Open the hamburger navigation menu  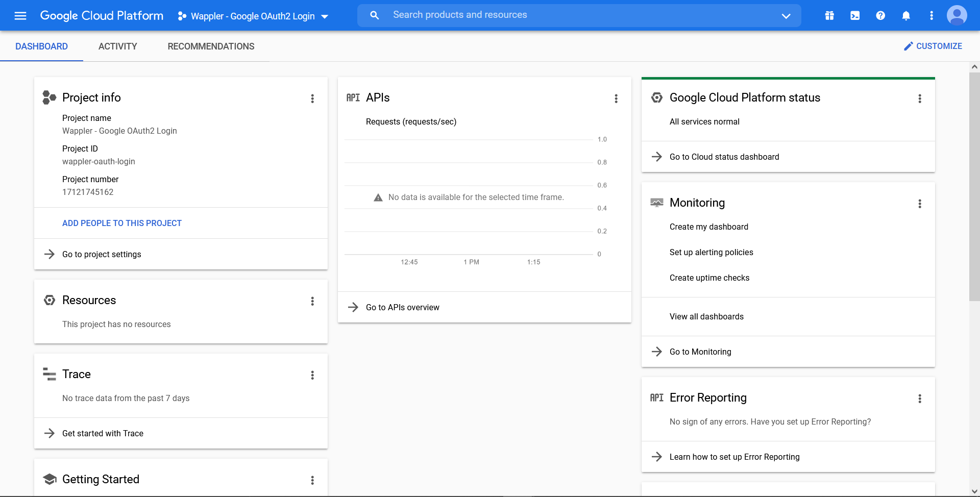click(x=20, y=16)
